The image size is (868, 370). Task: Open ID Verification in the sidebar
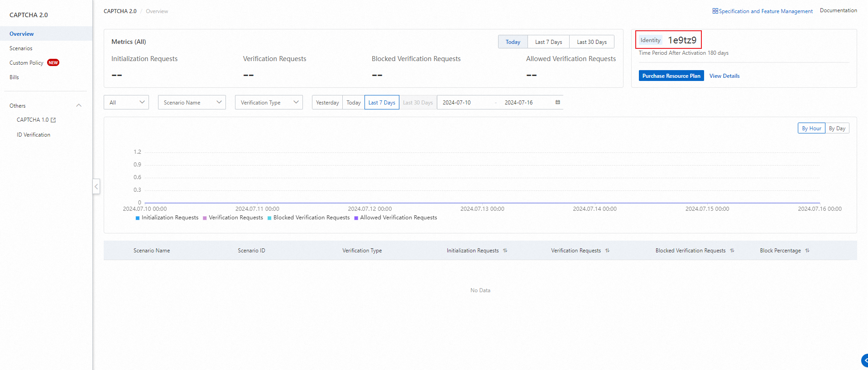(x=34, y=135)
